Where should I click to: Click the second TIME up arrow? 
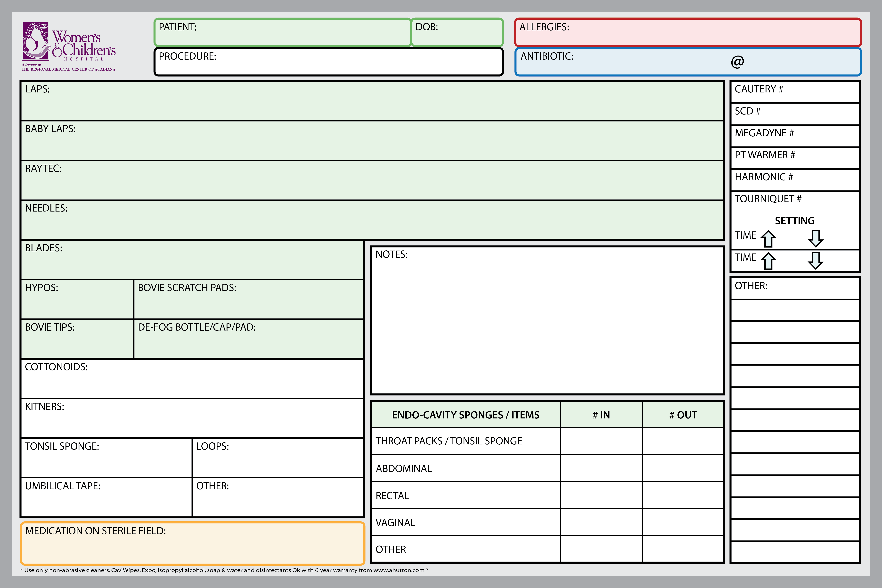pos(768,261)
